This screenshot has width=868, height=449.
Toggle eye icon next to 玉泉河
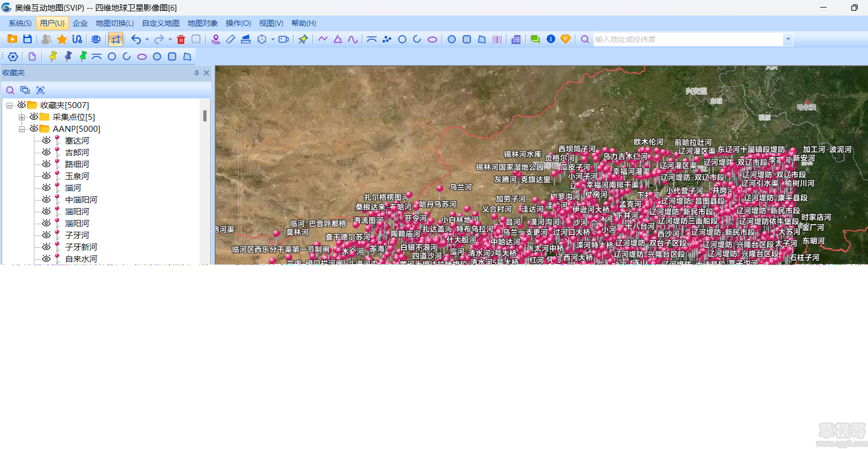tap(46, 176)
